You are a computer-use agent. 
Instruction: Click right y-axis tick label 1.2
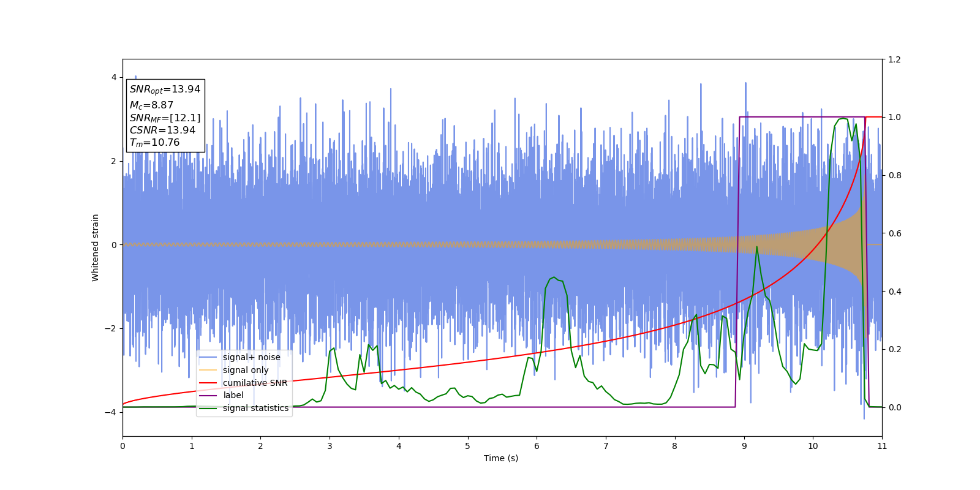point(894,59)
